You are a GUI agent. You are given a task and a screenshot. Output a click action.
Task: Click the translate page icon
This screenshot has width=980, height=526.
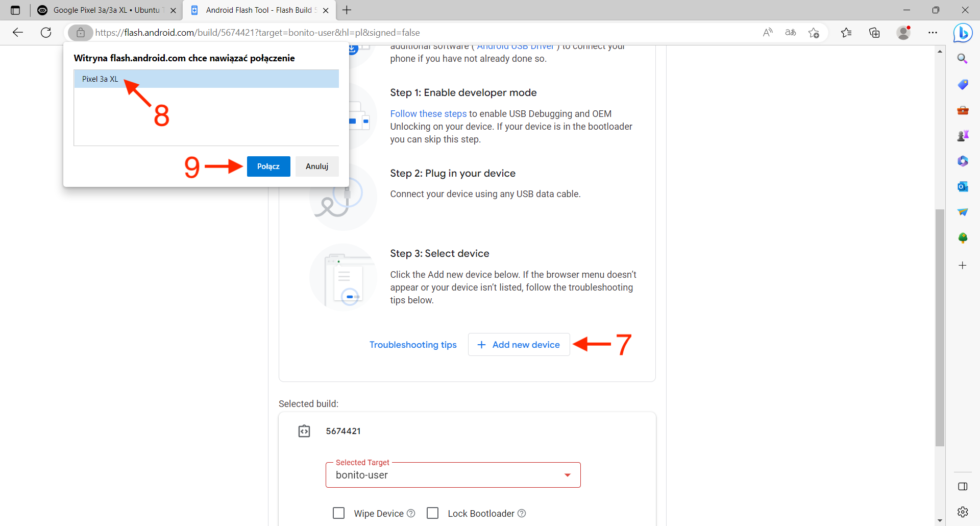[791, 33]
